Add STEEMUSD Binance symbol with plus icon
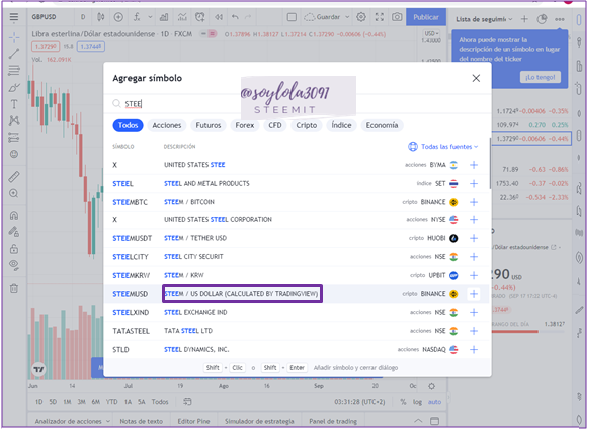The width and height of the screenshot is (589, 429). pos(474,294)
